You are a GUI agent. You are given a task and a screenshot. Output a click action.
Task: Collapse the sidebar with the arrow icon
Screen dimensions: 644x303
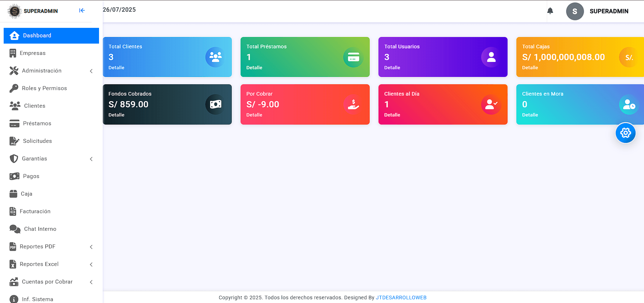(82, 11)
